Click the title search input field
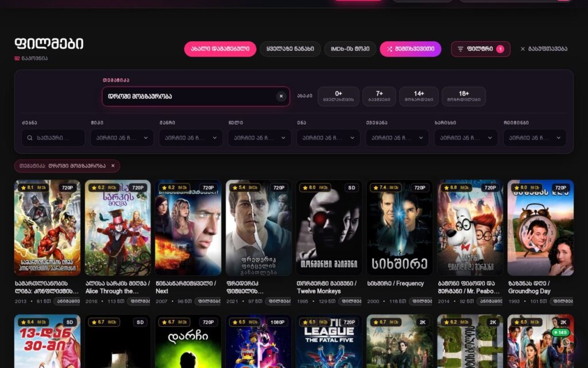This screenshot has width=588, height=368. click(x=53, y=138)
